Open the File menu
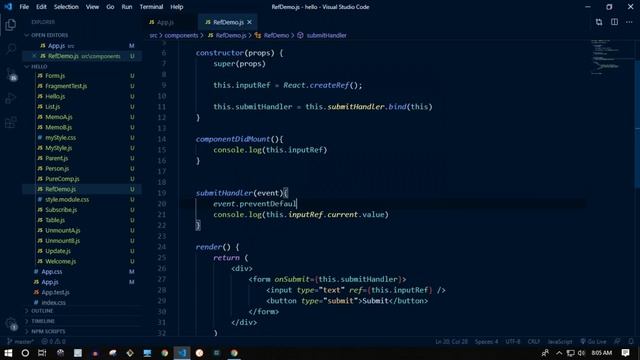 [x=24, y=7]
